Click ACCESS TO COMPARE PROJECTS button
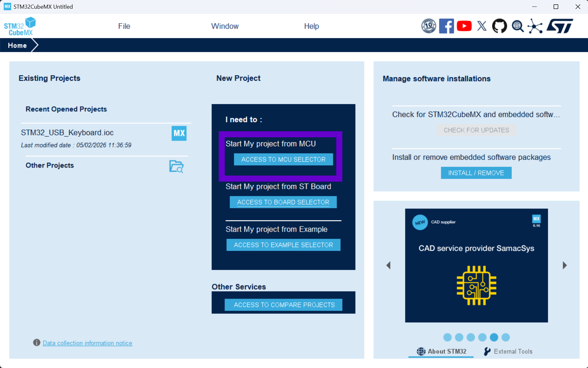 click(x=283, y=305)
